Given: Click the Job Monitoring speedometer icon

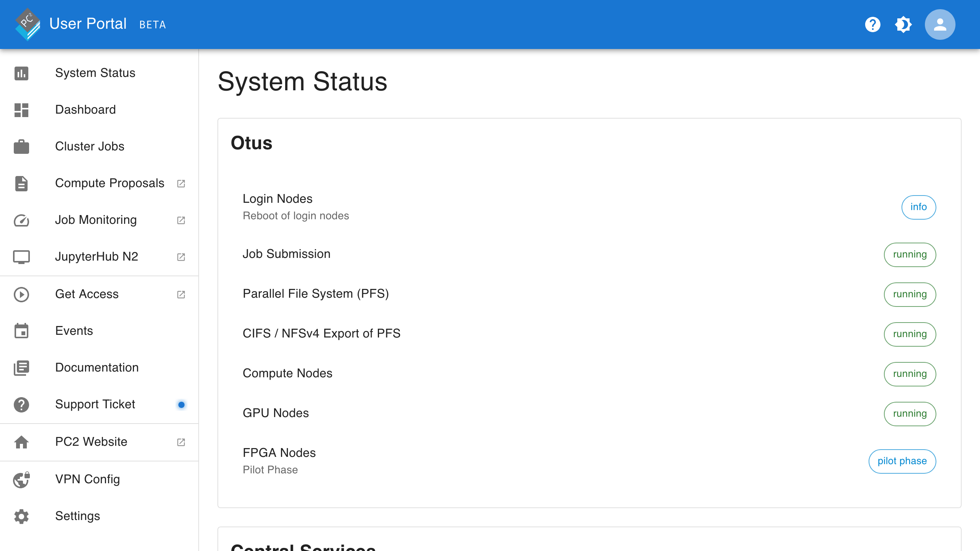Looking at the screenshot, I should 21,220.
